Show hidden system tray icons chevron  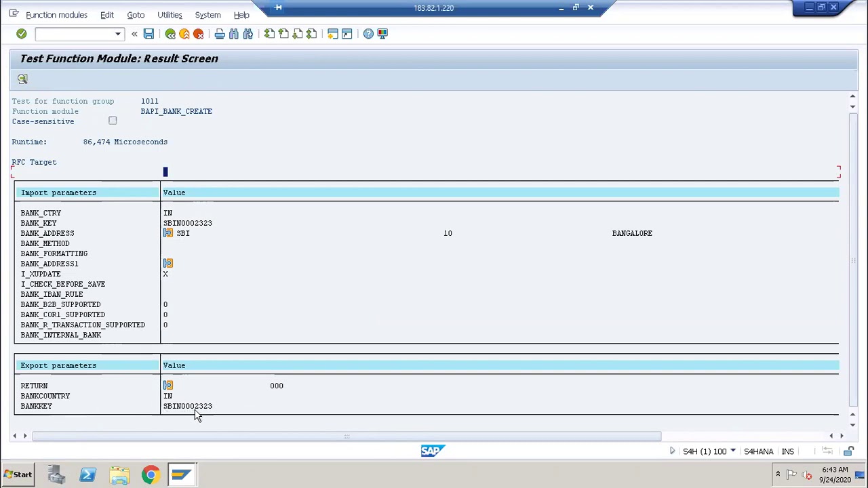[x=778, y=475]
